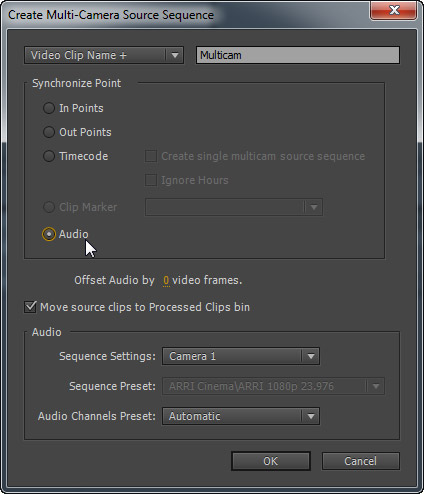Open the Clip Marker selection dropdown

[234, 207]
